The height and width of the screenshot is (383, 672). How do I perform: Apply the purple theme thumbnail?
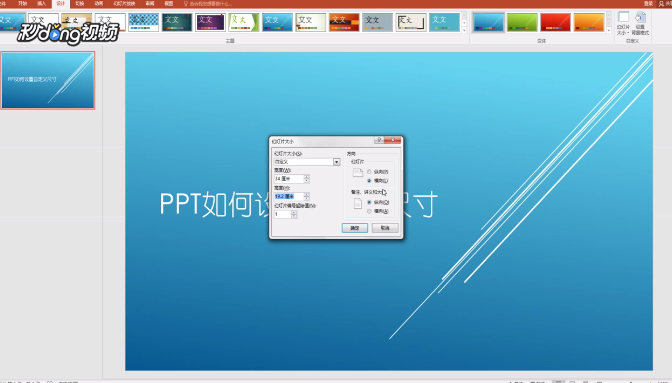pyautogui.click(x=210, y=22)
